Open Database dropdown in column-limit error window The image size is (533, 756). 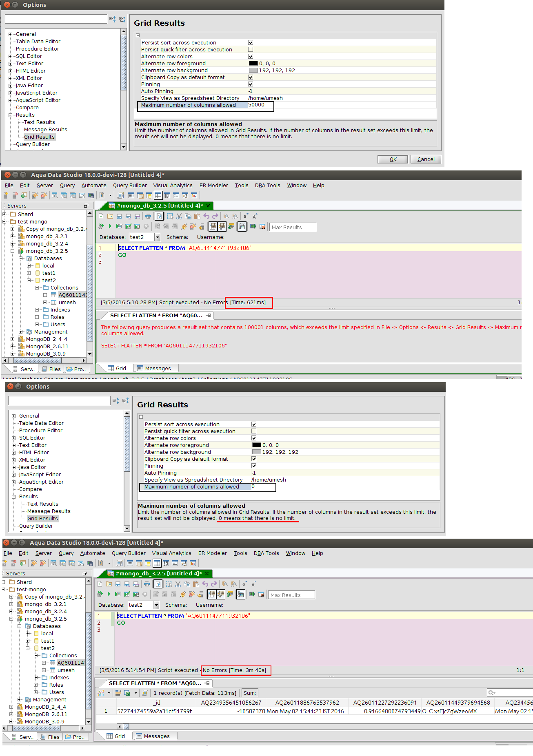tap(157, 237)
